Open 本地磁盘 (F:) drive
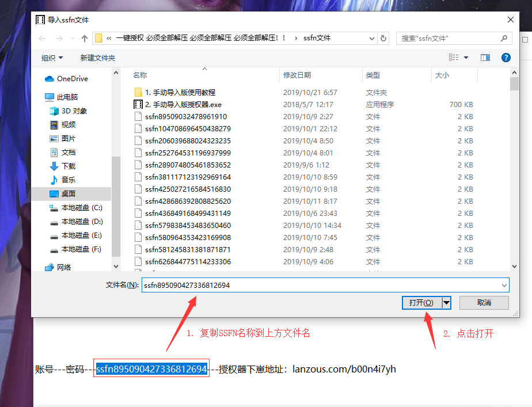Viewport: 532px width, 407px height. point(75,250)
